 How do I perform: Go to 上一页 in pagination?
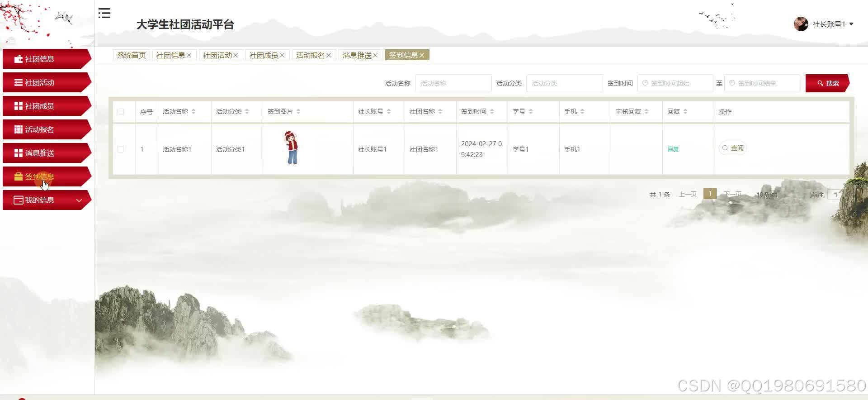(x=688, y=194)
